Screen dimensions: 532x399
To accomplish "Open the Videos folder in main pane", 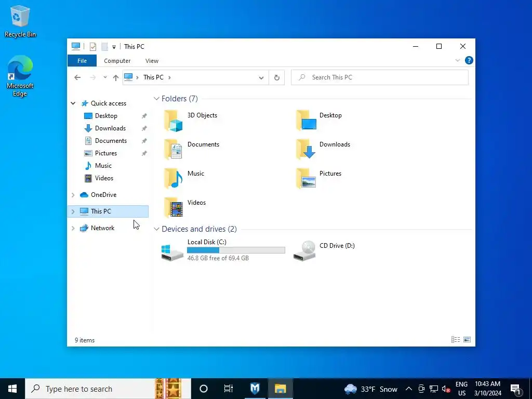I will (x=174, y=207).
